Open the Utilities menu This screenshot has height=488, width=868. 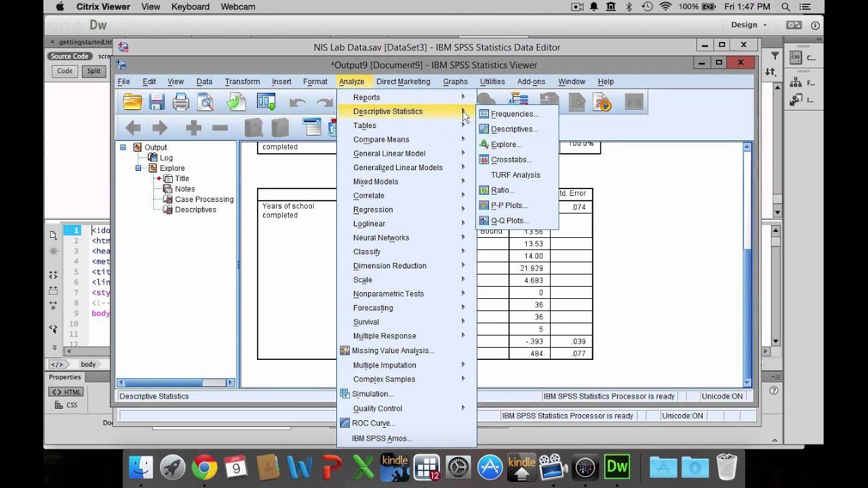click(x=492, y=81)
